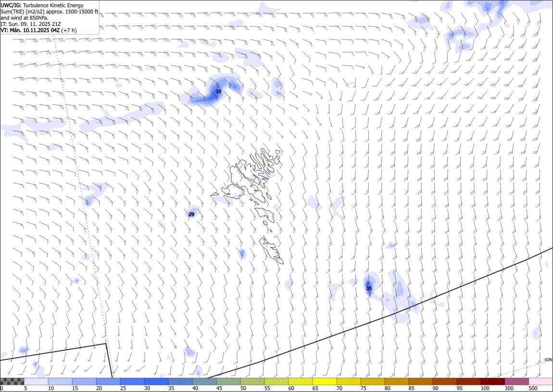This screenshot has height=392, width=553.
Task: Select the 20–25 blue legend swatch
Action: pyautogui.click(x=108, y=381)
